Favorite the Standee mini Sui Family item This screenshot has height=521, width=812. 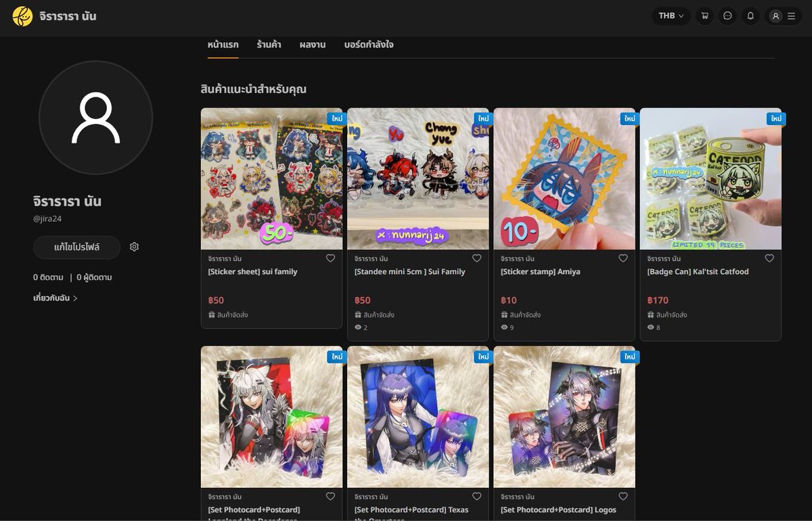(x=476, y=258)
